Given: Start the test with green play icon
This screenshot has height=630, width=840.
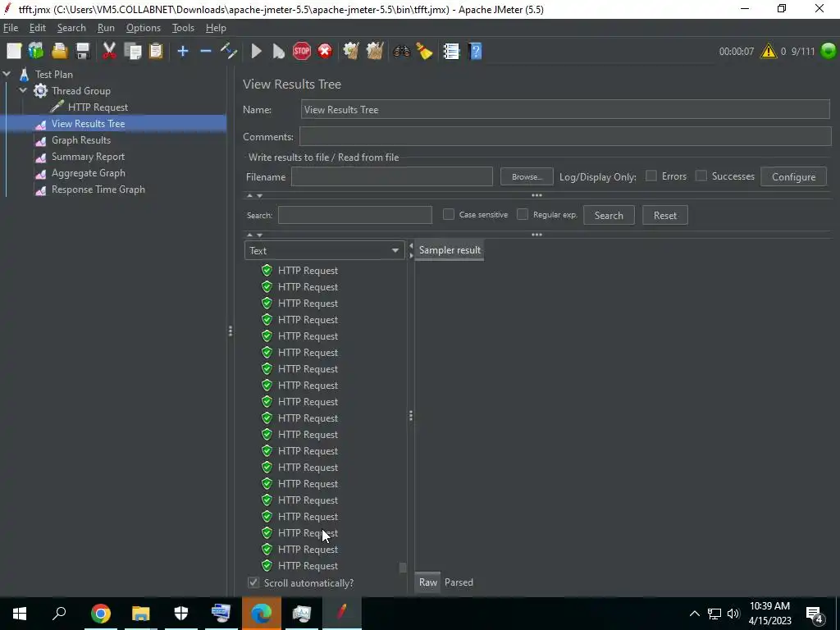Looking at the screenshot, I should (x=256, y=51).
